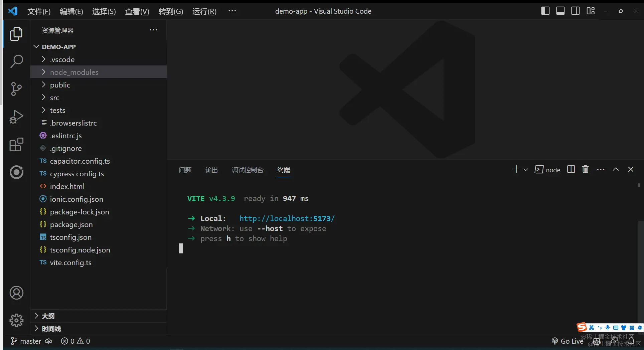Publish to cloud from status bar
The image size is (644, 350).
(x=49, y=341)
